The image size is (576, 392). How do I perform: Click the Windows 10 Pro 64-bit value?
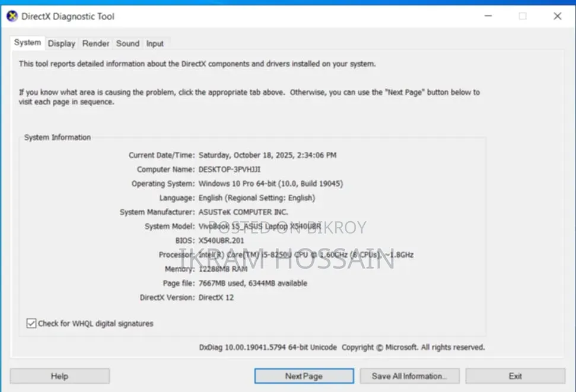click(x=271, y=183)
